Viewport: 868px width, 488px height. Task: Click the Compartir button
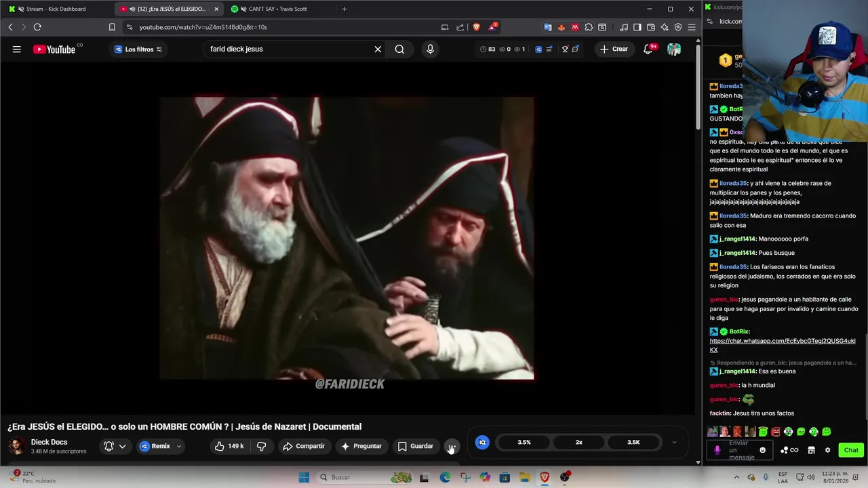tap(304, 446)
